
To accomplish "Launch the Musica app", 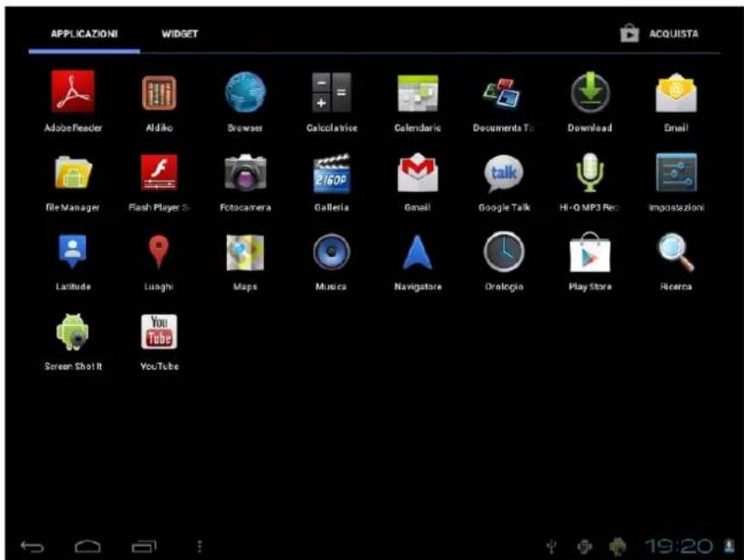I will (x=331, y=252).
